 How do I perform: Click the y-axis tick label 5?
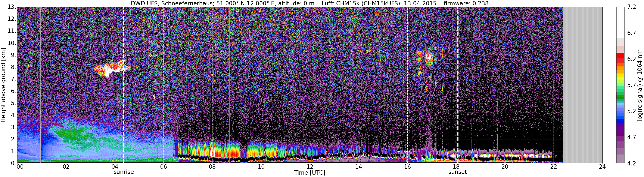click(x=13, y=103)
